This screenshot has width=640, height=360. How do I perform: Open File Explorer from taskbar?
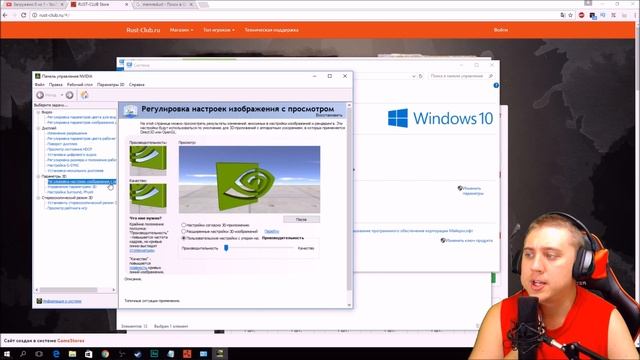(72, 354)
